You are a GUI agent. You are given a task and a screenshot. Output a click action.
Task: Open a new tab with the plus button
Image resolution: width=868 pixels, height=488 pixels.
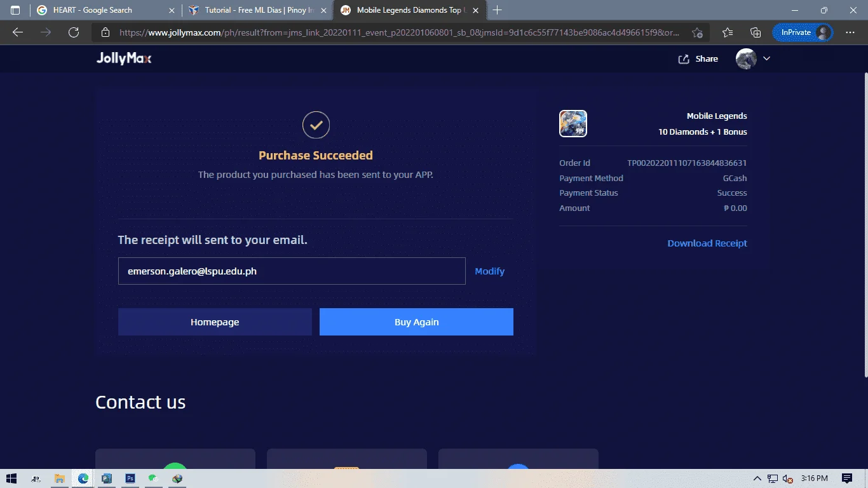(497, 10)
